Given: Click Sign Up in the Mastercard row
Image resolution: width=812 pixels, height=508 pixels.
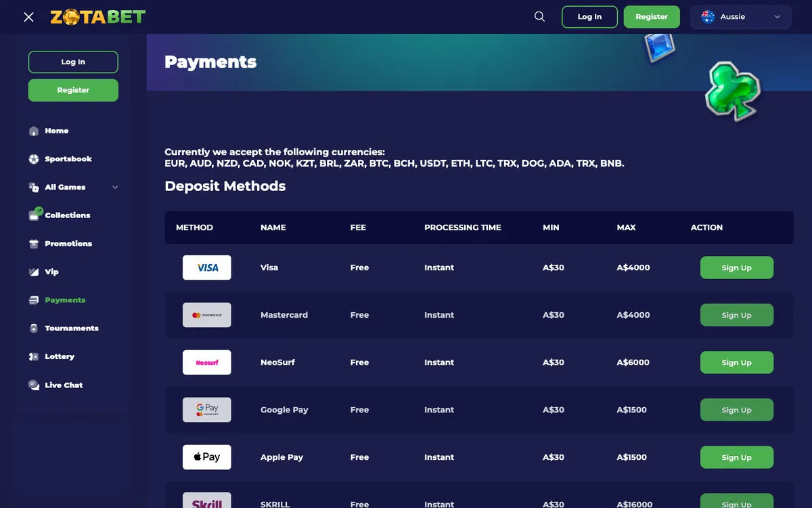Looking at the screenshot, I should (737, 315).
